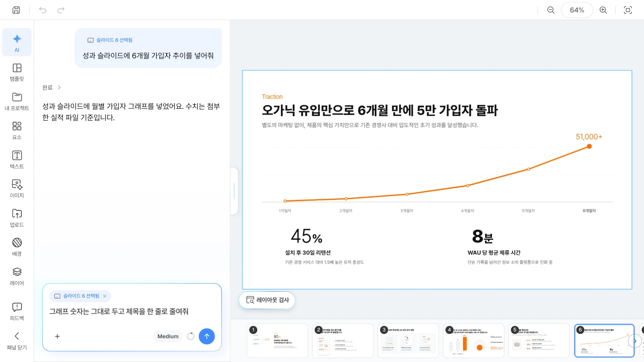Select the slide title starting with 오가닉 유입만으로
This screenshot has width=644, height=362.
coord(380,110)
